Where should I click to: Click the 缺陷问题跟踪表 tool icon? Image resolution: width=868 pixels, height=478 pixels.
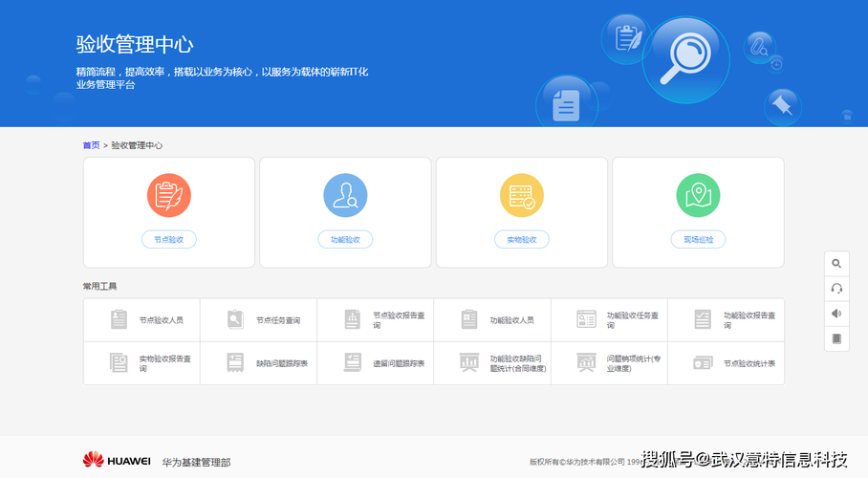(x=235, y=362)
